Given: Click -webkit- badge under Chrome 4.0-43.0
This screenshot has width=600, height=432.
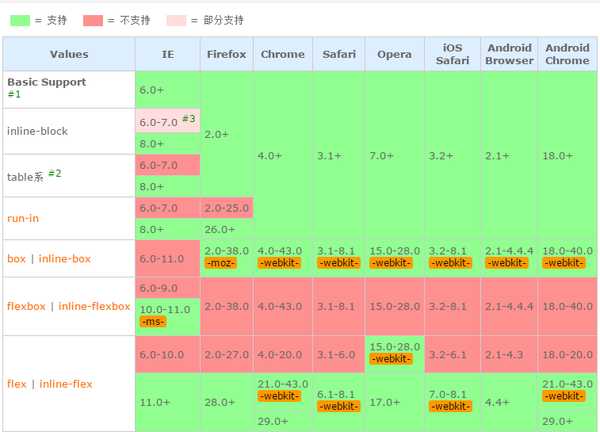Looking at the screenshot, I should click(280, 263).
